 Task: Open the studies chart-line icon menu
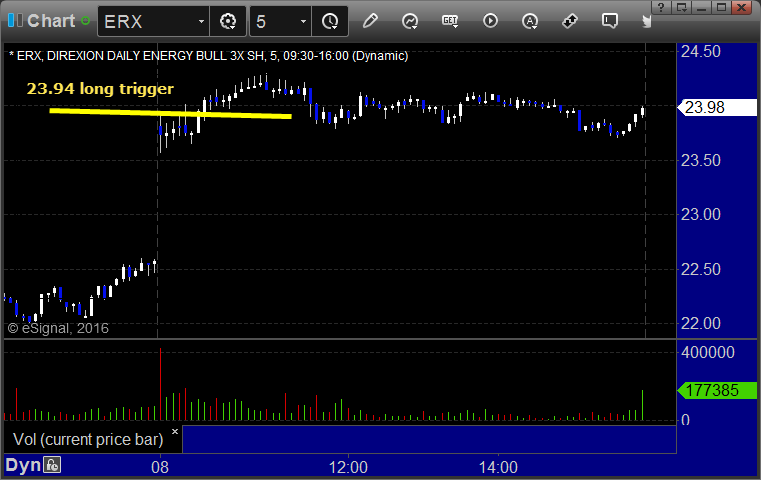(x=410, y=21)
